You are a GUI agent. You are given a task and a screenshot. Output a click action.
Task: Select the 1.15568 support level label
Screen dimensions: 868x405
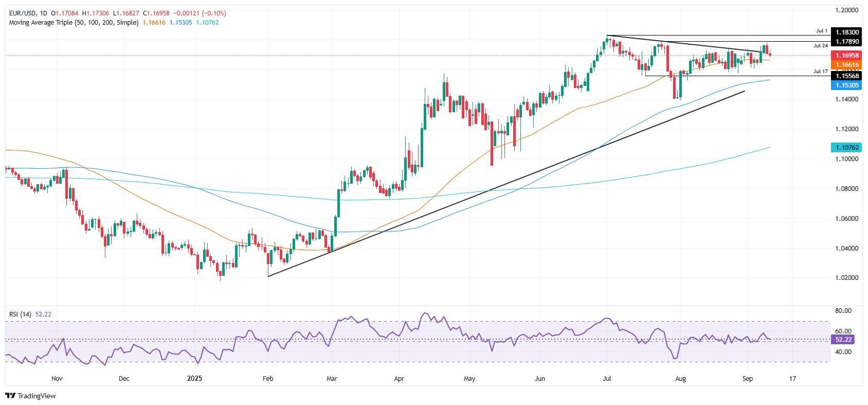click(846, 76)
